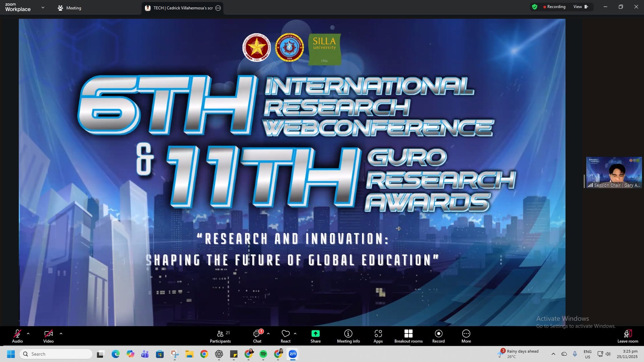Image resolution: width=644 pixels, height=362 pixels.
Task: Open Zoom Apps
Action: click(378, 336)
